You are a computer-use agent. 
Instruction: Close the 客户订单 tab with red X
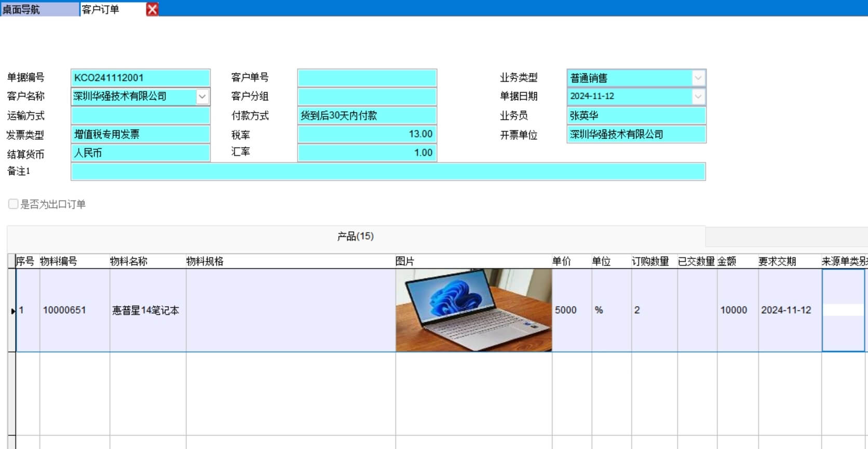(152, 9)
